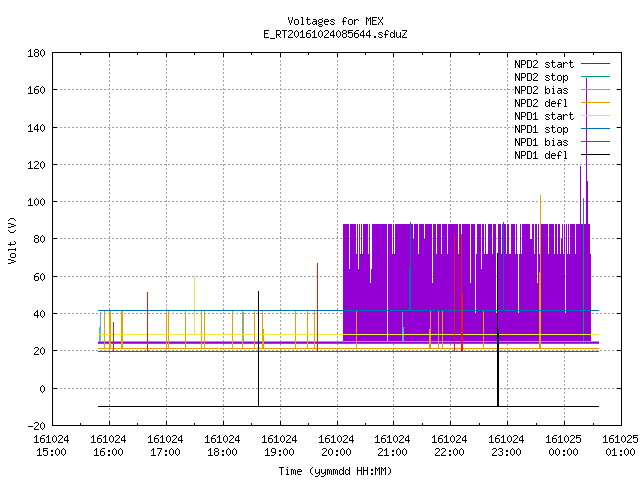Select the 'NPD1 start' legend label
The width and height of the screenshot is (640, 480).
pyautogui.click(x=544, y=116)
